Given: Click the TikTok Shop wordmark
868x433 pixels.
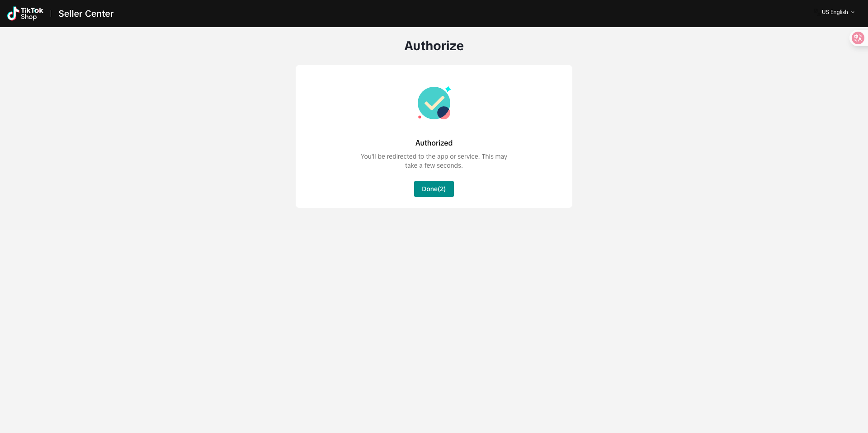Looking at the screenshot, I should tap(32, 14).
